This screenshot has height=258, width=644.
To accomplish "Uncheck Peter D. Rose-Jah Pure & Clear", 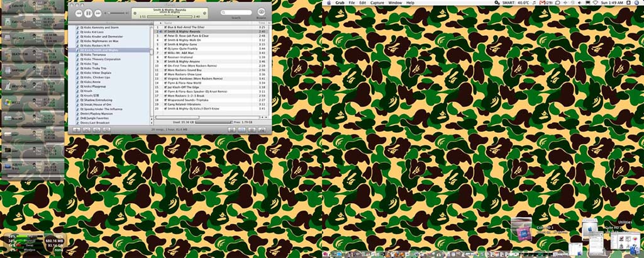I will pyautogui.click(x=165, y=36).
